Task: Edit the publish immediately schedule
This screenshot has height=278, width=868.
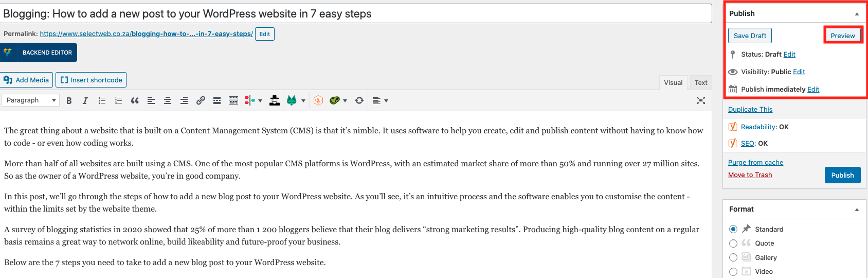Action: pos(813,89)
